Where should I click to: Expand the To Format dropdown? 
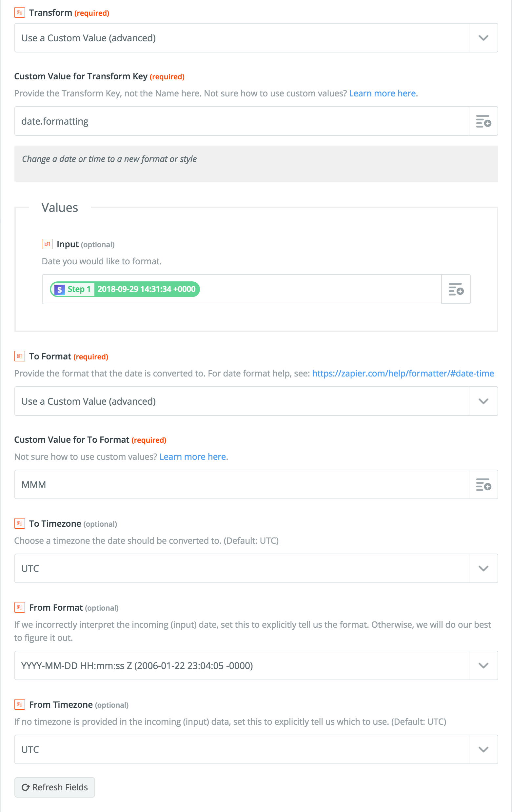[x=256, y=401]
